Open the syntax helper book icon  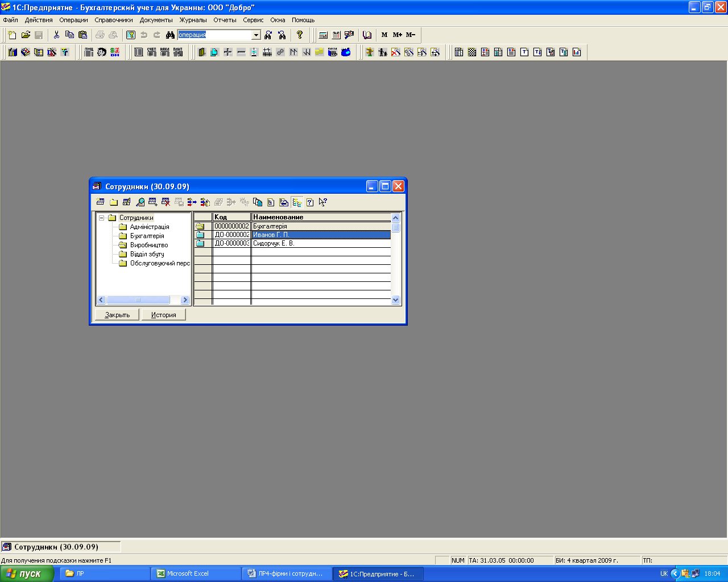367,35
